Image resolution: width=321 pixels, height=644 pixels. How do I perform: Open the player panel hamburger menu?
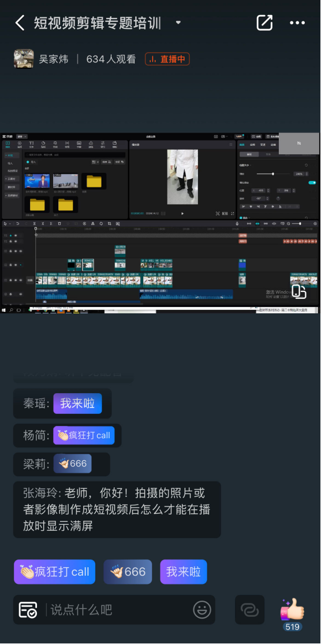tap(230, 145)
